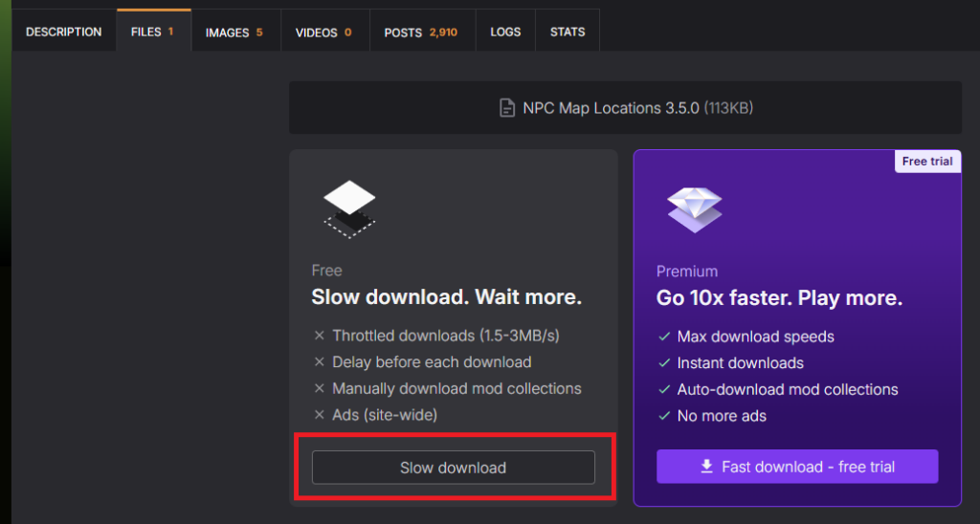Image resolution: width=980 pixels, height=524 pixels.
Task: Click the Free trial badge
Action: 927,162
